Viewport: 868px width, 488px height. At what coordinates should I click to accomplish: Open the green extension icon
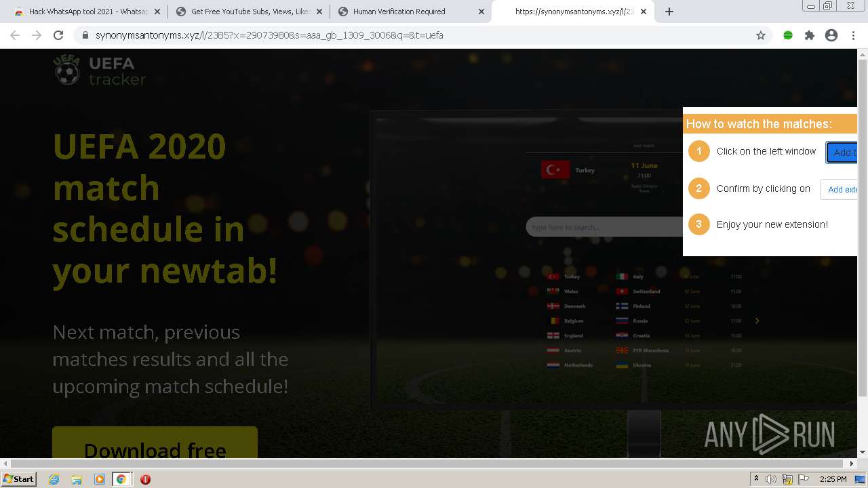pyautogui.click(x=788, y=35)
